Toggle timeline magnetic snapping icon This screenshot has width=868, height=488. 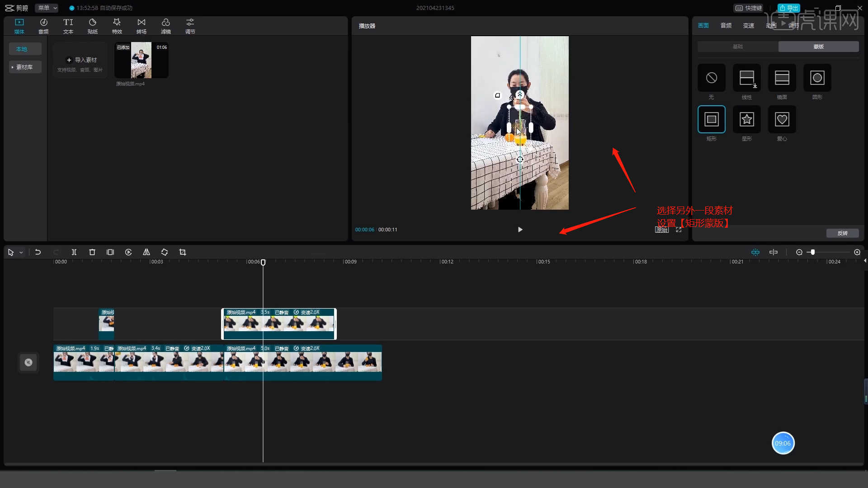click(755, 252)
